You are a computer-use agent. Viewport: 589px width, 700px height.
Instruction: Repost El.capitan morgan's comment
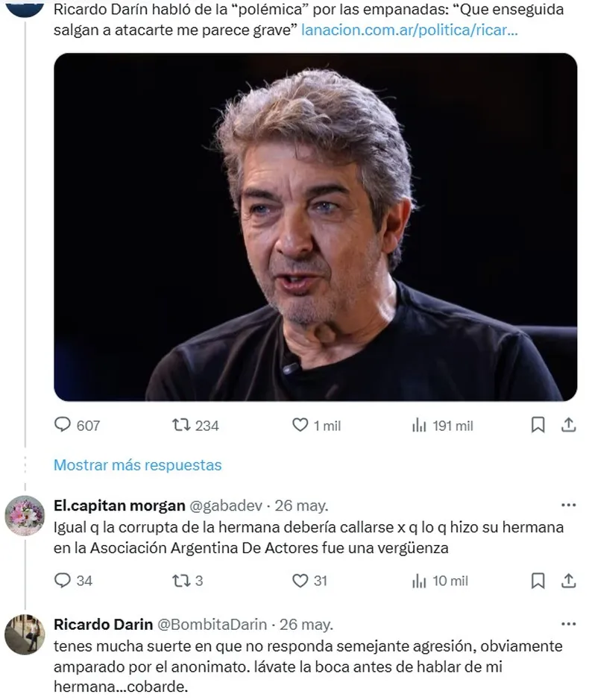pos(180,581)
